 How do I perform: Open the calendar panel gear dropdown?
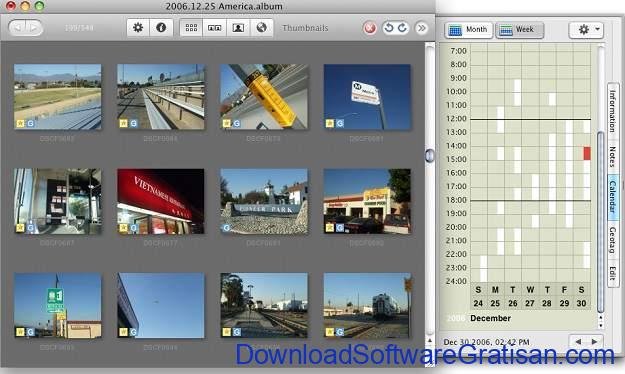pyautogui.click(x=586, y=30)
